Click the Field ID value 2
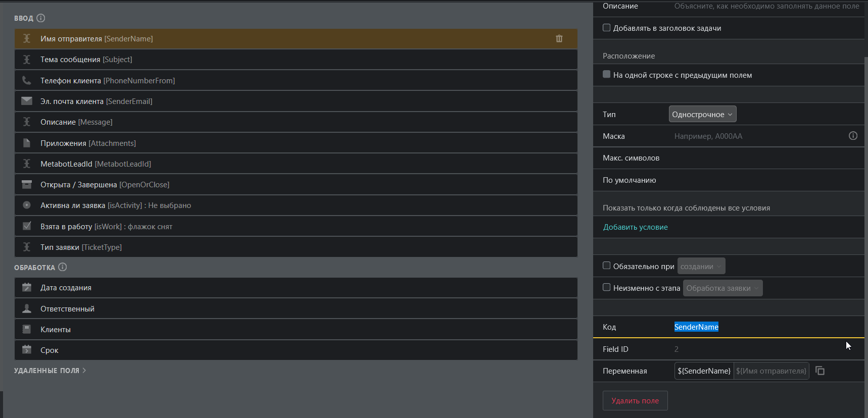 point(676,349)
